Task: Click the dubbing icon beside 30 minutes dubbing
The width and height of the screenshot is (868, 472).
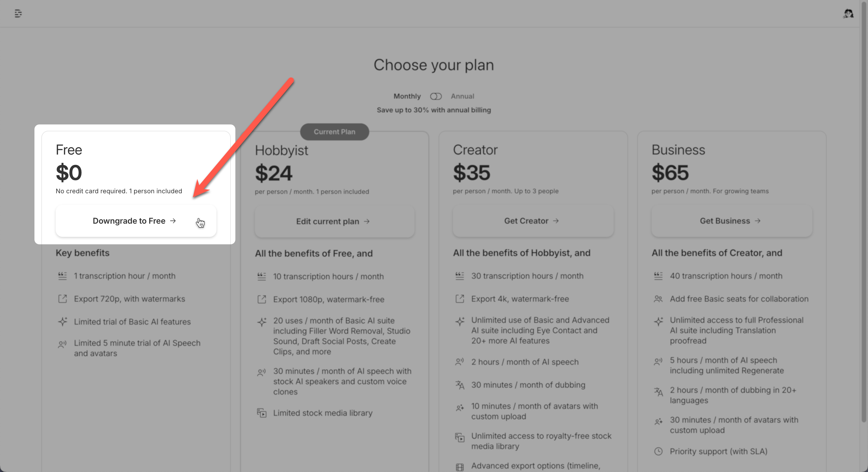Action: click(x=460, y=385)
